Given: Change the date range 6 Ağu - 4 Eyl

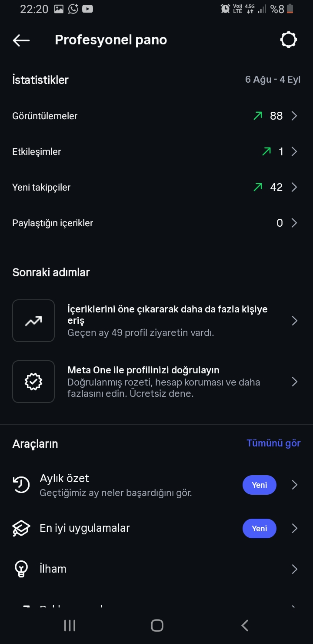Looking at the screenshot, I should tap(273, 80).
